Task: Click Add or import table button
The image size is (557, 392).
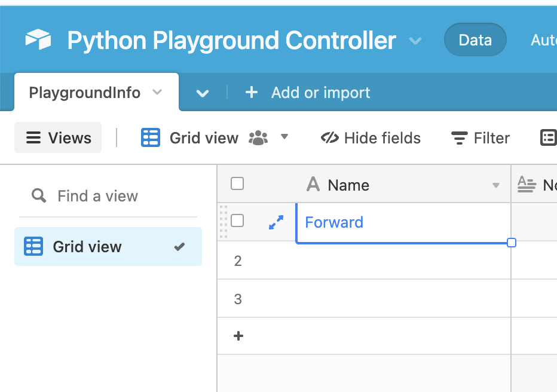Action: [308, 93]
